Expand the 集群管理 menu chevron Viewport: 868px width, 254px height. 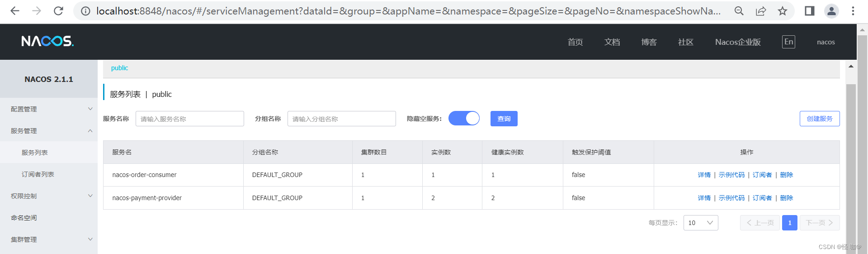pos(90,239)
